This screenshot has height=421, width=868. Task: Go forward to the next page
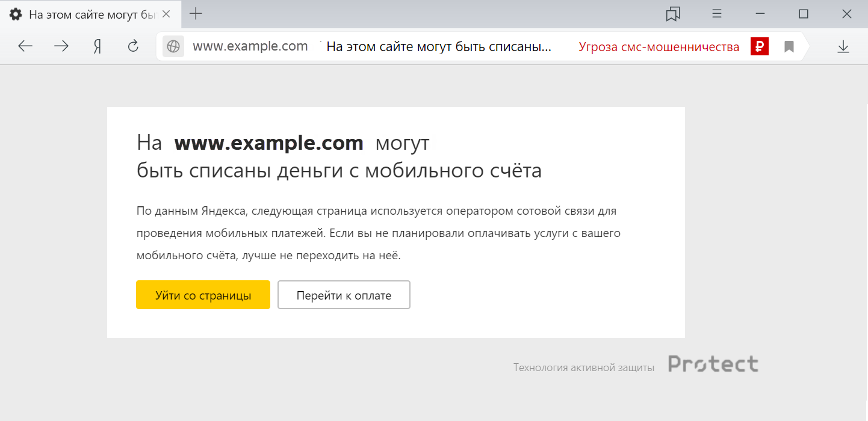point(61,46)
